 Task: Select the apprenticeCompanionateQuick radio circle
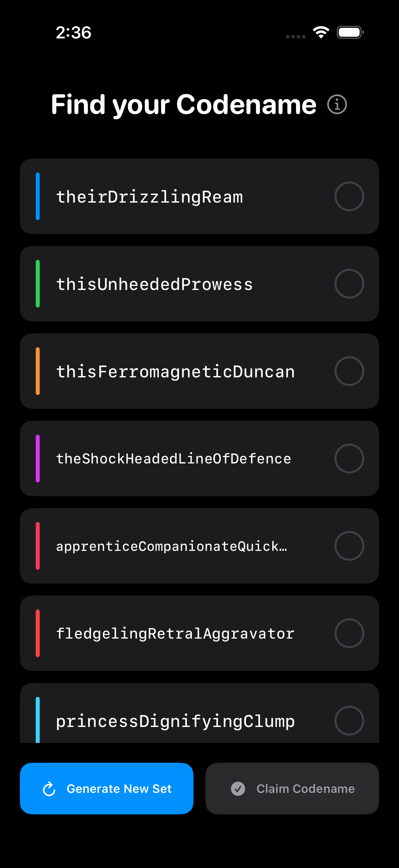[x=349, y=546]
